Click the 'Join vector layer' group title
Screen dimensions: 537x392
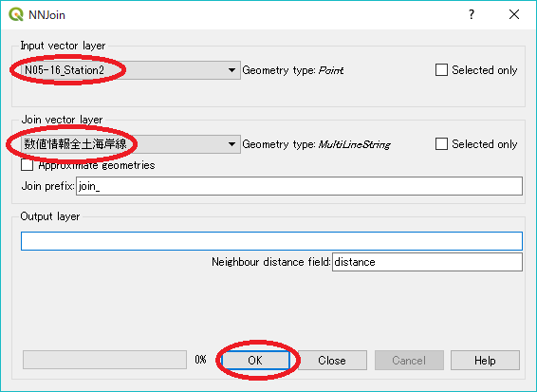click(62, 120)
